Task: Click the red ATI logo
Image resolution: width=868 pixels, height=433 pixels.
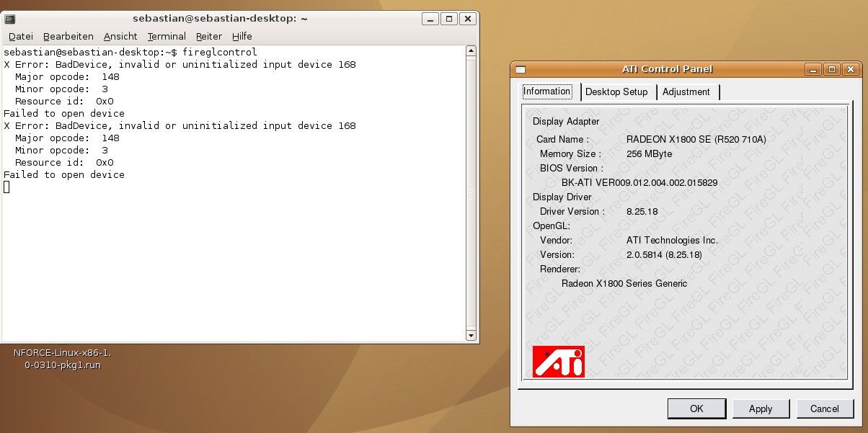Action: pyautogui.click(x=559, y=361)
